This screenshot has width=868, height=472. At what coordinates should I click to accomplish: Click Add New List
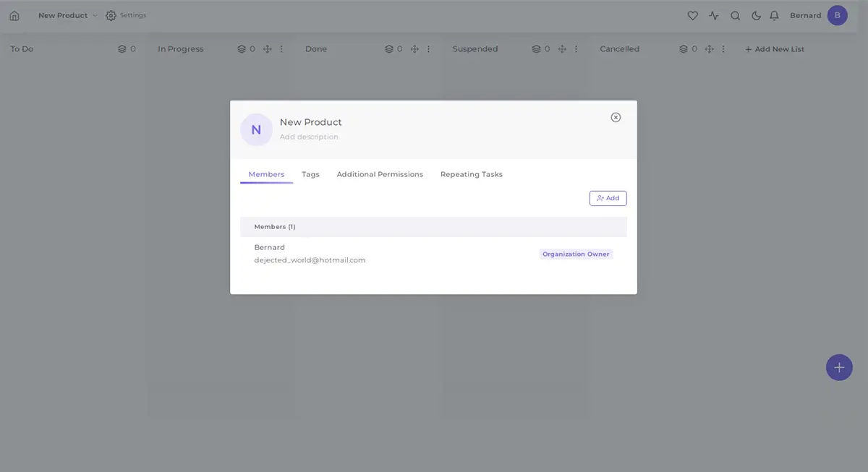[774, 49]
